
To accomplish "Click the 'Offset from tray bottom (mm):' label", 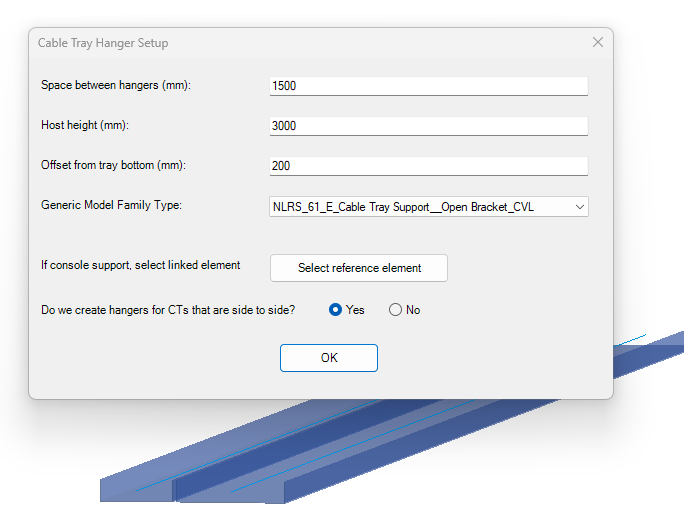I will tap(113, 165).
